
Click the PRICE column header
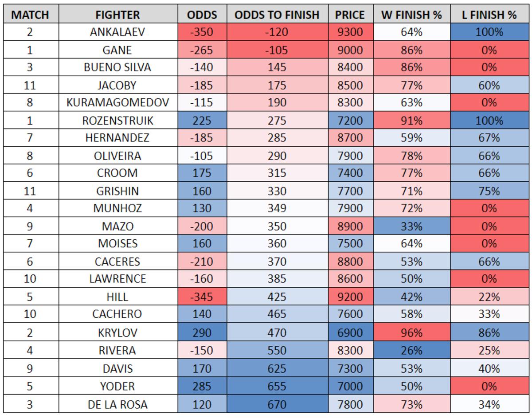[350, 15]
